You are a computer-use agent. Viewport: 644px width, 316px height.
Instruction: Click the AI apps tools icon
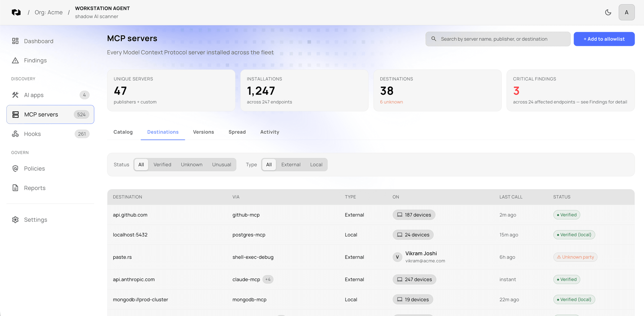tap(15, 95)
